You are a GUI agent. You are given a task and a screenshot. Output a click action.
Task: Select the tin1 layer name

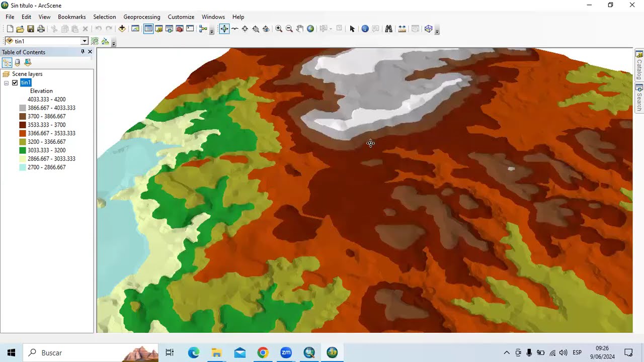(26, 82)
